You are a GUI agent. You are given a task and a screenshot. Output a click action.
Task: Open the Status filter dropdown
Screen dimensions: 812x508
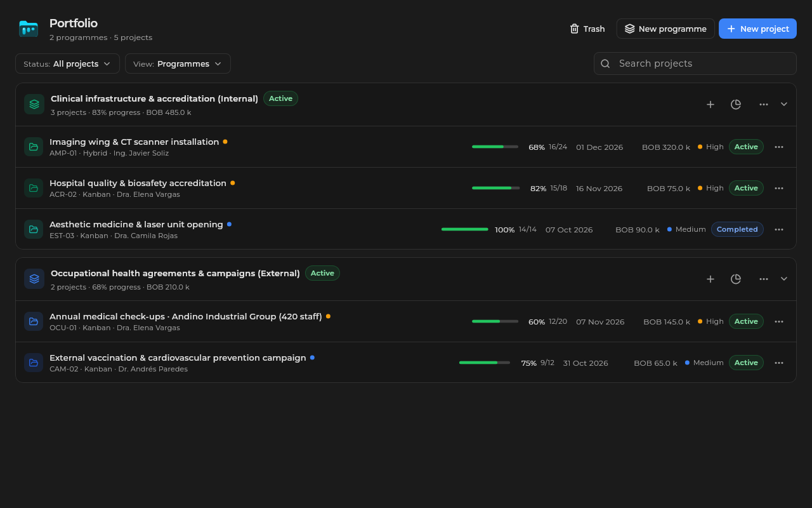[x=67, y=63]
